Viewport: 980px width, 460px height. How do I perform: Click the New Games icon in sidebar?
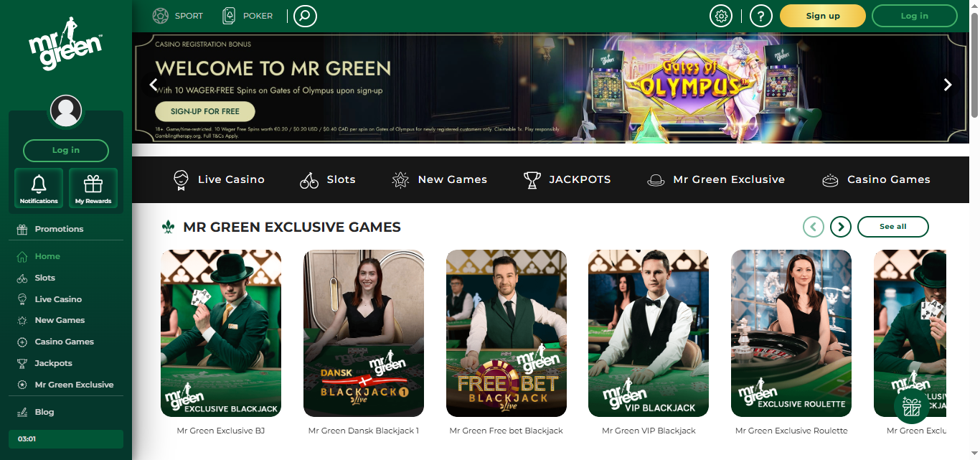click(x=22, y=320)
